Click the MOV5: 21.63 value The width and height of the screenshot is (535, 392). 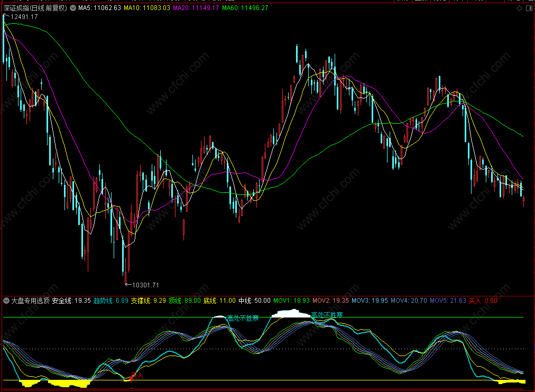click(x=448, y=301)
